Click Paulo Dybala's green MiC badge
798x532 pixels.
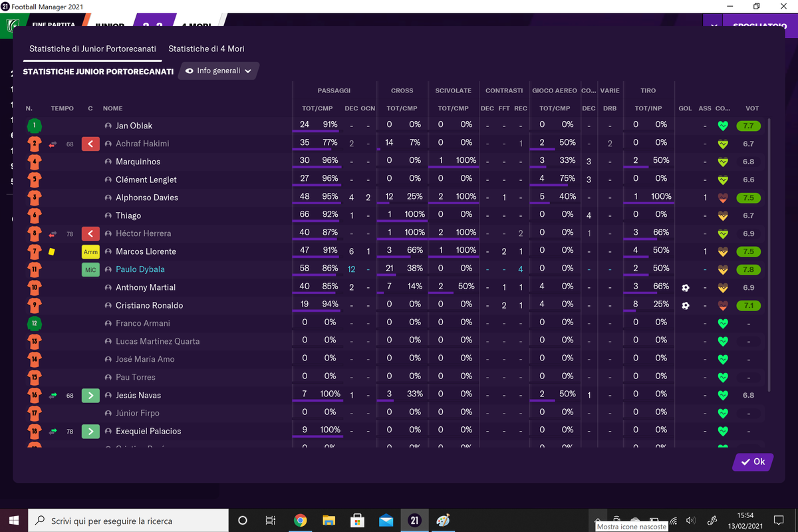[x=90, y=269]
